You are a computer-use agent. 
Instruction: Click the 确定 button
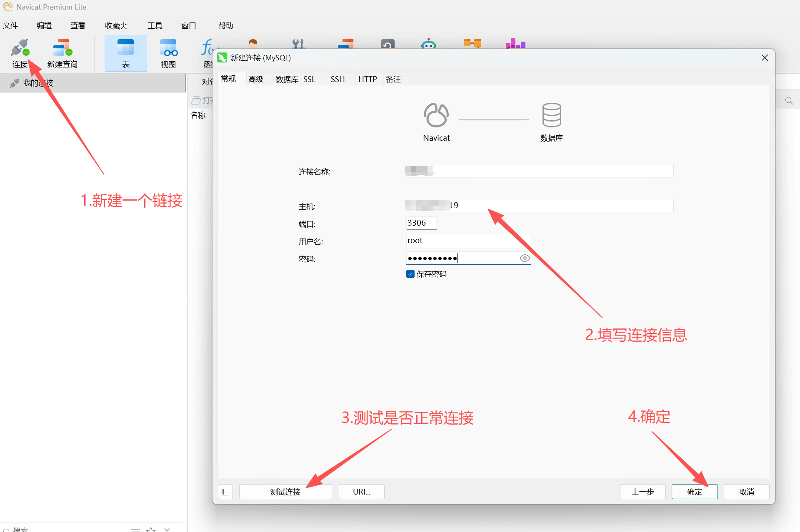tap(694, 492)
